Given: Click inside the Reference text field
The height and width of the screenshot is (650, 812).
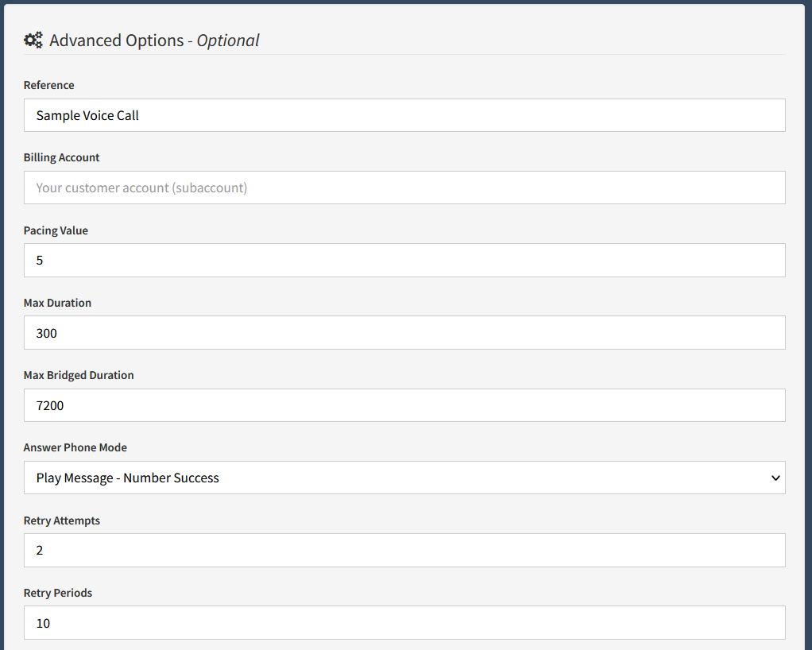Looking at the screenshot, I should coord(318,115).
